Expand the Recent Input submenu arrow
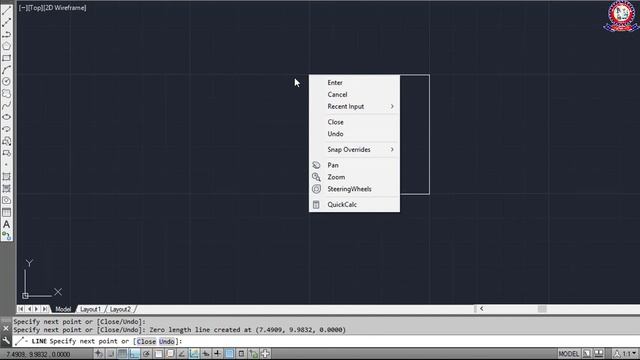The width and height of the screenshot is (640, 360). 392,106
